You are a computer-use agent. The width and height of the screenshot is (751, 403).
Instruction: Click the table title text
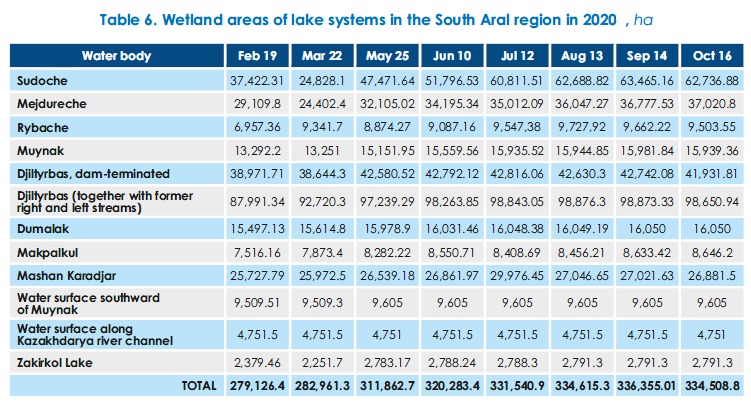pos(375,18)
